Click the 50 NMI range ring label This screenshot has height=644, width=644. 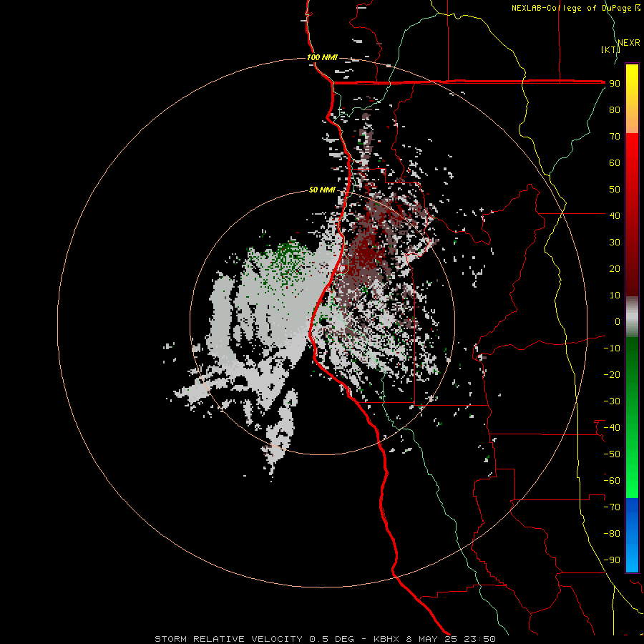click(322, 190)
